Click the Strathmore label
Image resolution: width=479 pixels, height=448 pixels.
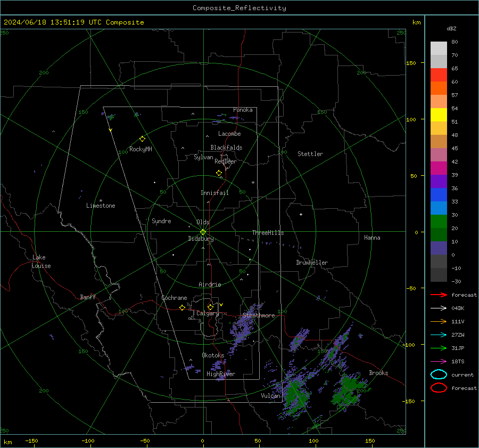click(259, 315)
